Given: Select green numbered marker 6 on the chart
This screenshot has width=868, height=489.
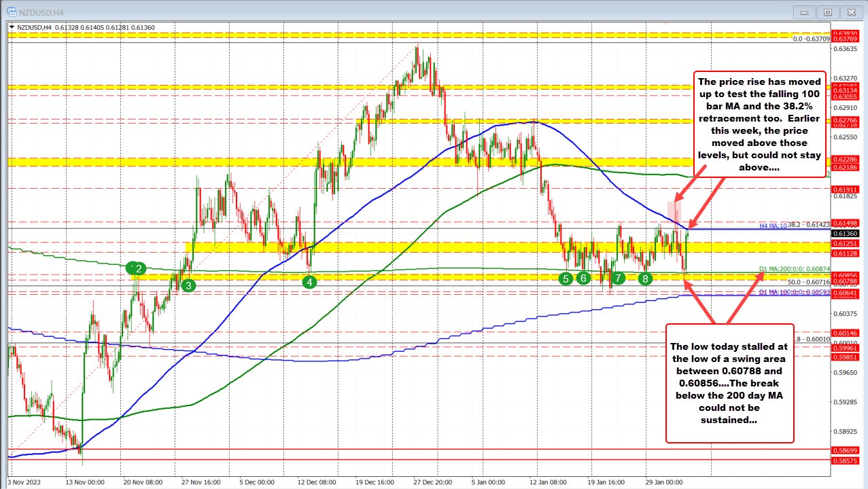Looking at the screenshot, I should (x=583, y=278).
